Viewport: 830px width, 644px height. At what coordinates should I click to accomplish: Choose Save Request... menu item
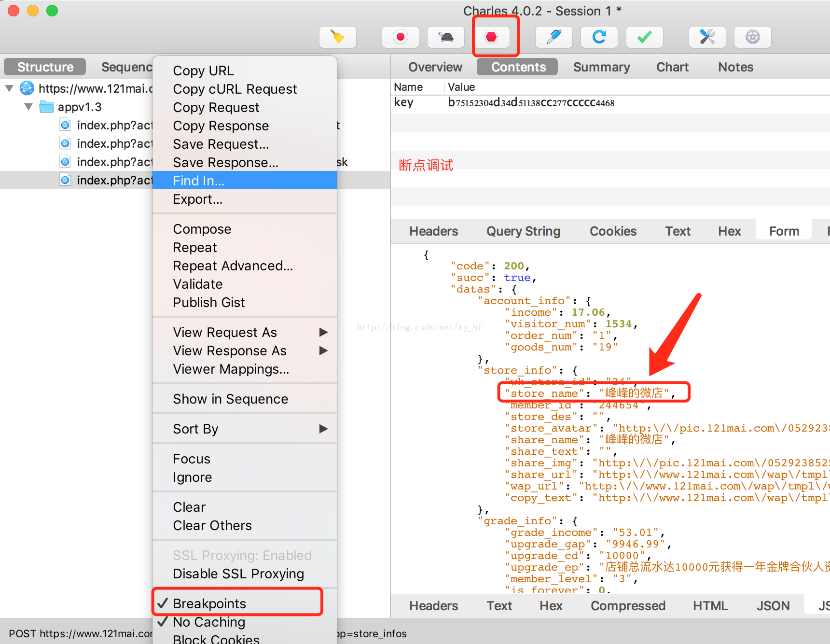(245, 144)
